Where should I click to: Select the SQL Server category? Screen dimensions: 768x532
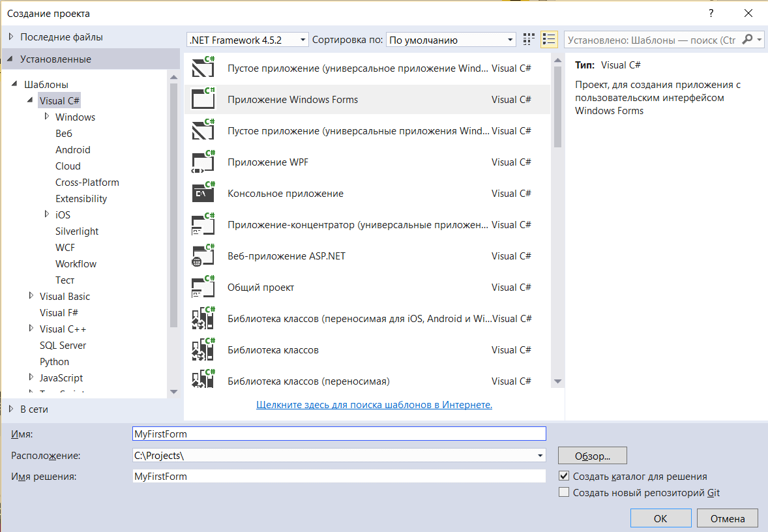point(63,345)
